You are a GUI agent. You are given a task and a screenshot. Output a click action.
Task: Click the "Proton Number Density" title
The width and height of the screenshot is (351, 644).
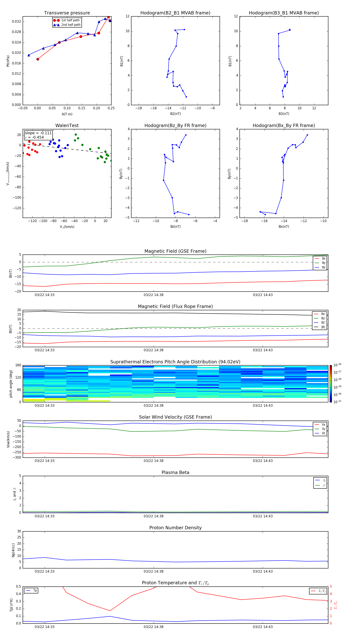(x=175, y=528)
